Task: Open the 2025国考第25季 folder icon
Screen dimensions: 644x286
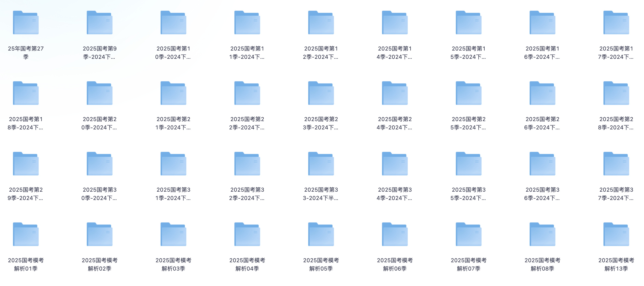Action: tap(468, 93)
